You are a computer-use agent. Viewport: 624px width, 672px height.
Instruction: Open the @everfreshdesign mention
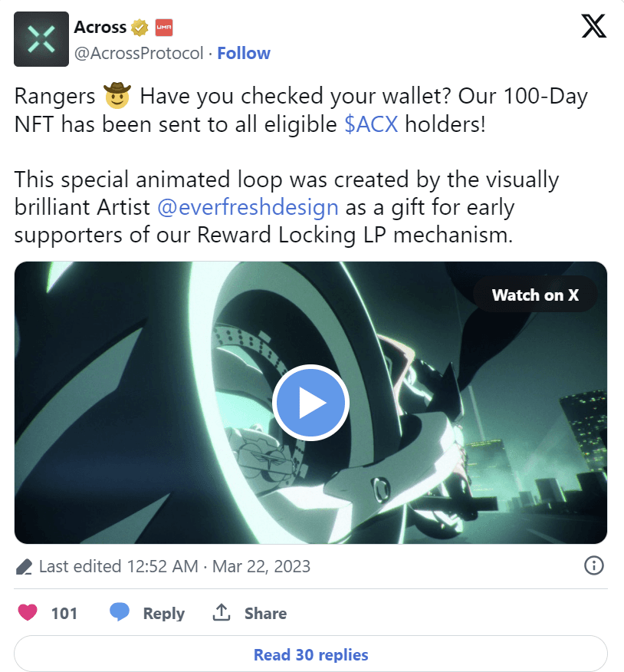[248, 208]
